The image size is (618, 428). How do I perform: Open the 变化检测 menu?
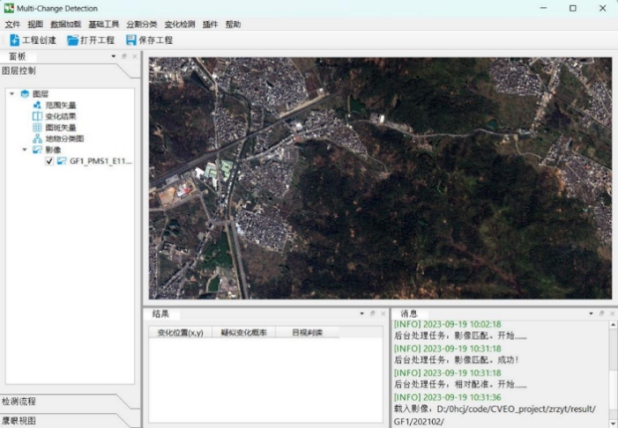180,24
